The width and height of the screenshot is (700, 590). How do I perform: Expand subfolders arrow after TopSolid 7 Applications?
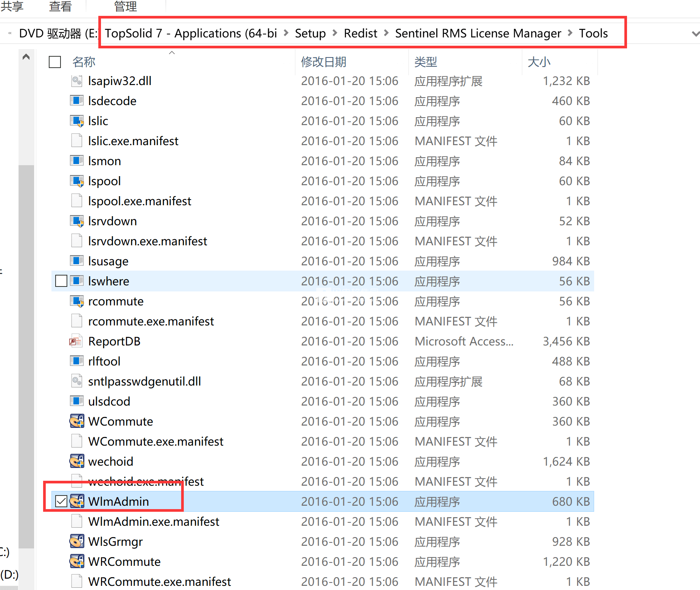pyautogui.click(x=286, y=33)
